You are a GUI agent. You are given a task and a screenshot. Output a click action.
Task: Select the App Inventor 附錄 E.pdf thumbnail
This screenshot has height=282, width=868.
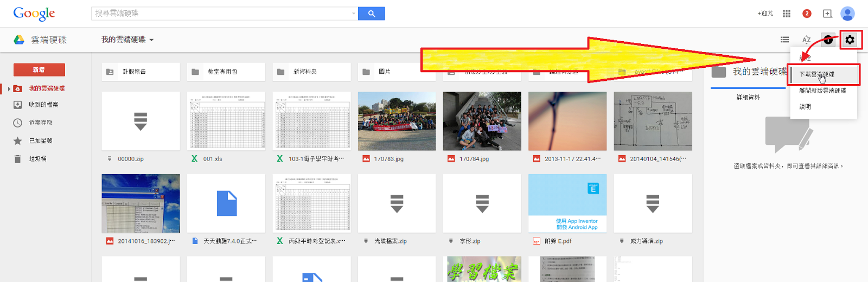click(x=567, y=203)
